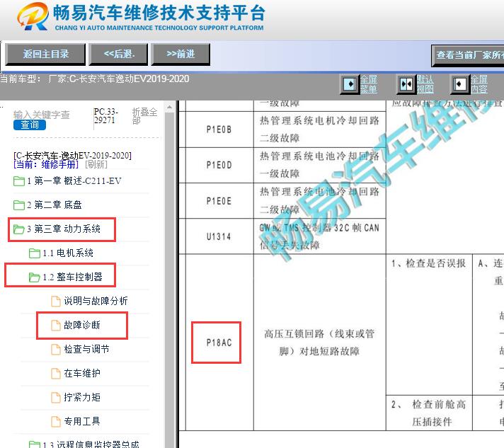Click fault code P1E0B cell

(219, 130)
